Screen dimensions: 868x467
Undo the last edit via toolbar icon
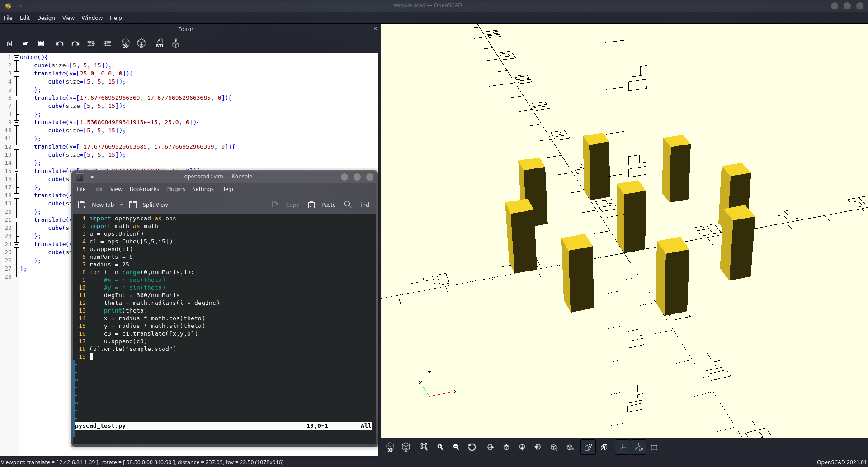point(59,43)
